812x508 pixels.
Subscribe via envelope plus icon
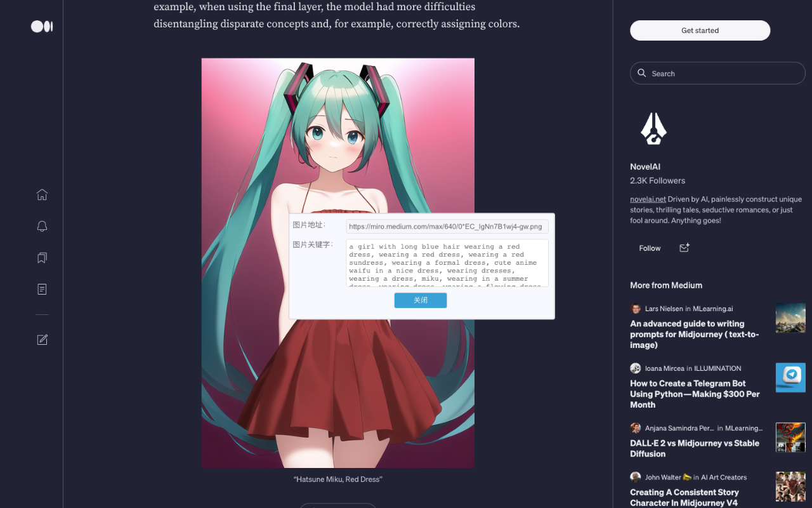point(684,248)
